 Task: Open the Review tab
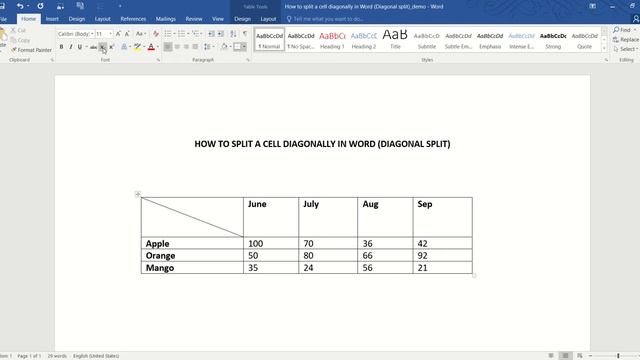(x=194, y=19)
